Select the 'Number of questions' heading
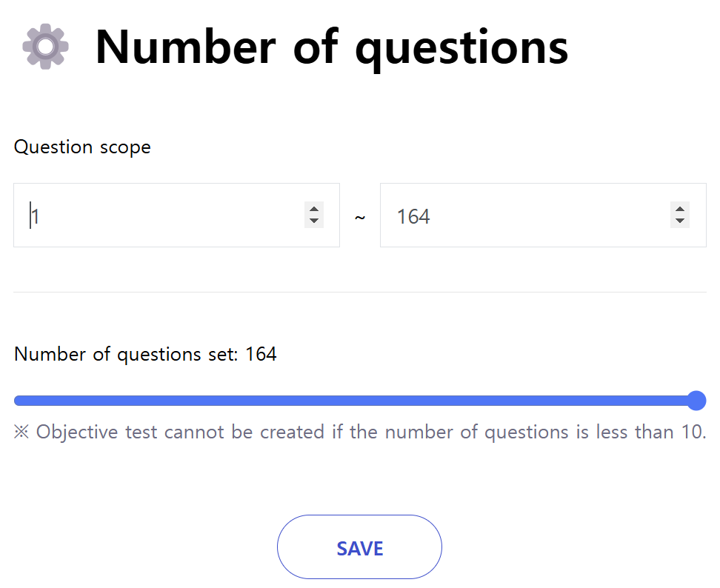 tap(331, 46)
